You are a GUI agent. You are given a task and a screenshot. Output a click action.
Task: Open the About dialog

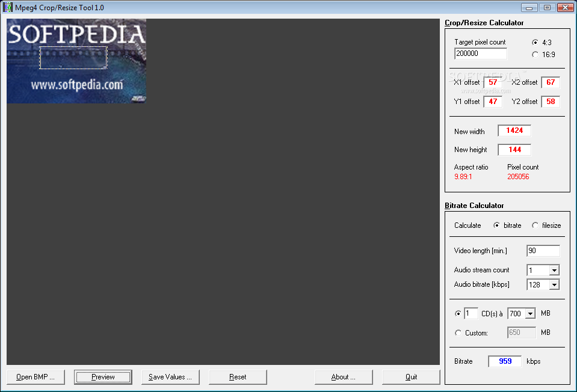pyautogui.click(x=344, y=377)
